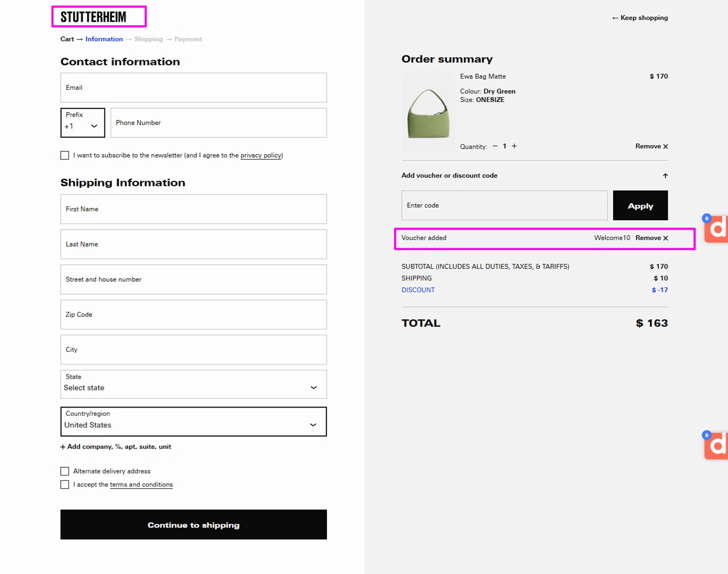Open the Country/region dropdown
The width and height of the screenshot is (728, 574).
pos(194,422)
